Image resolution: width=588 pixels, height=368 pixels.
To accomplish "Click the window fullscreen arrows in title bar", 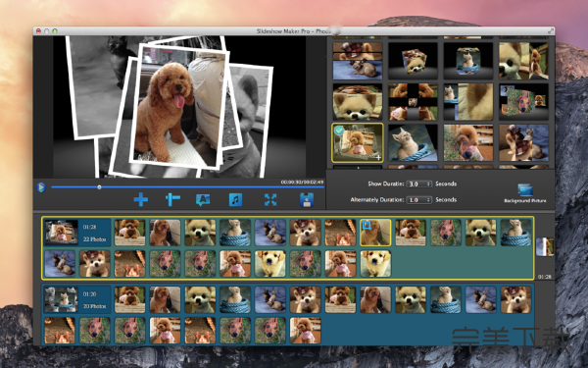I will [x=551, y=31].
